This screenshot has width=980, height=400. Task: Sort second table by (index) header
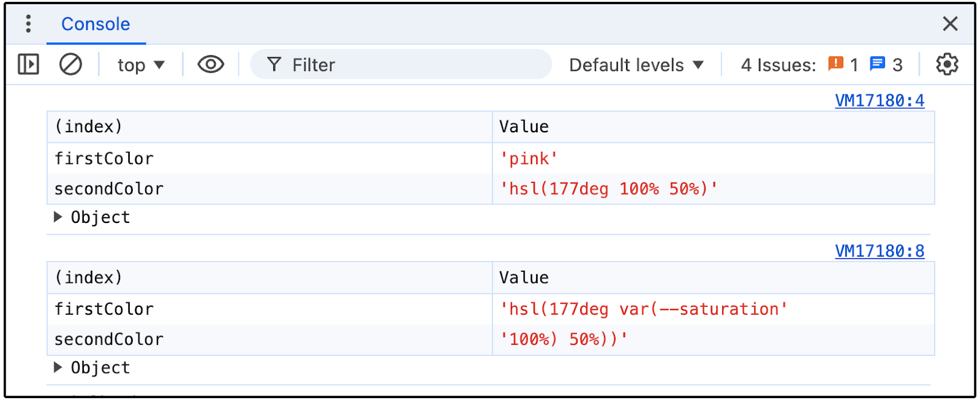89,277
